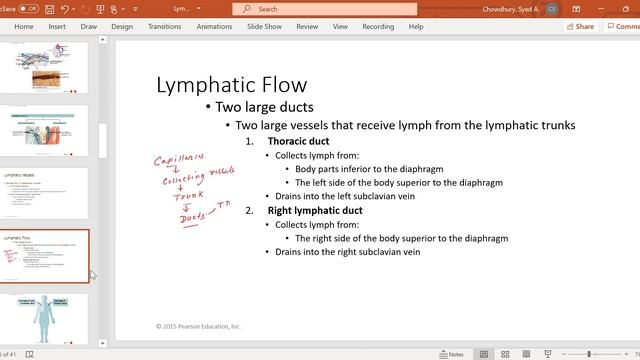
Task: Click the Save icon in title bar
Action: click(x=49, y=9)
